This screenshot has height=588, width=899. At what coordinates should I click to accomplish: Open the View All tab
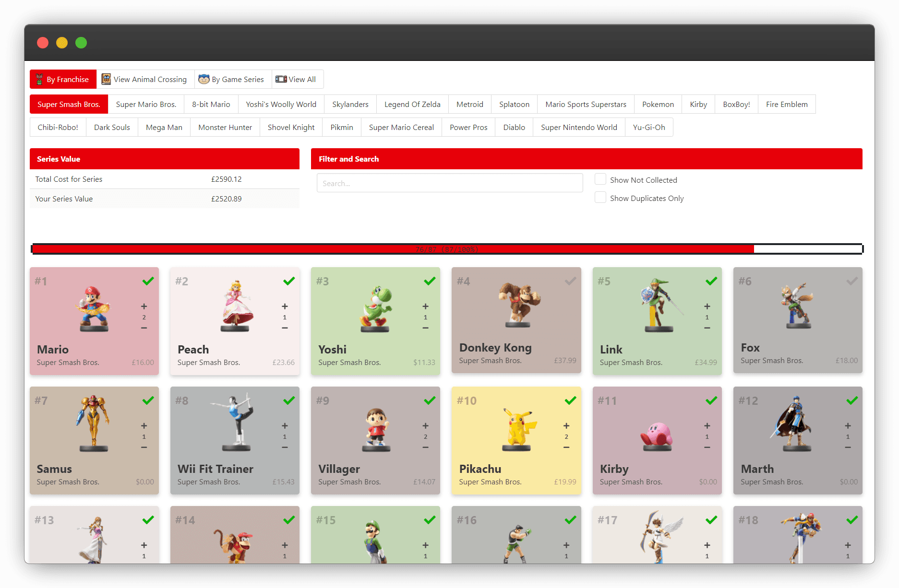298,79
